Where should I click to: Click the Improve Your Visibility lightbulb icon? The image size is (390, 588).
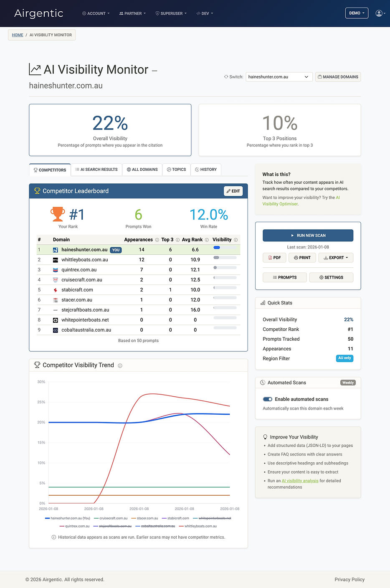click(265, 437)
